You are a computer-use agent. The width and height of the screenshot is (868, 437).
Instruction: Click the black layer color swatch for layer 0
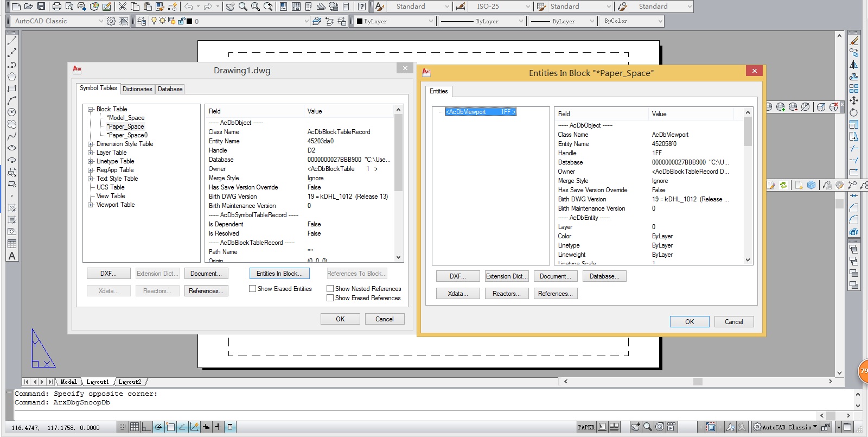coord(189,21)
